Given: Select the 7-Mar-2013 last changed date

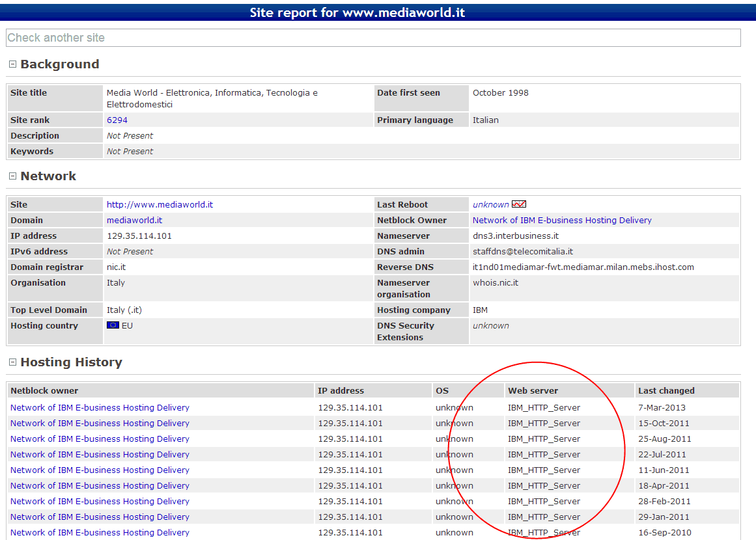Looking at the screenshot, I should coord(662,407).
